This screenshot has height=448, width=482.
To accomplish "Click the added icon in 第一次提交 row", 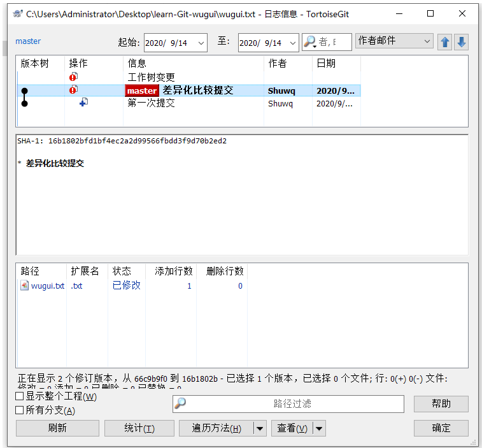I will tap(83, 102).
